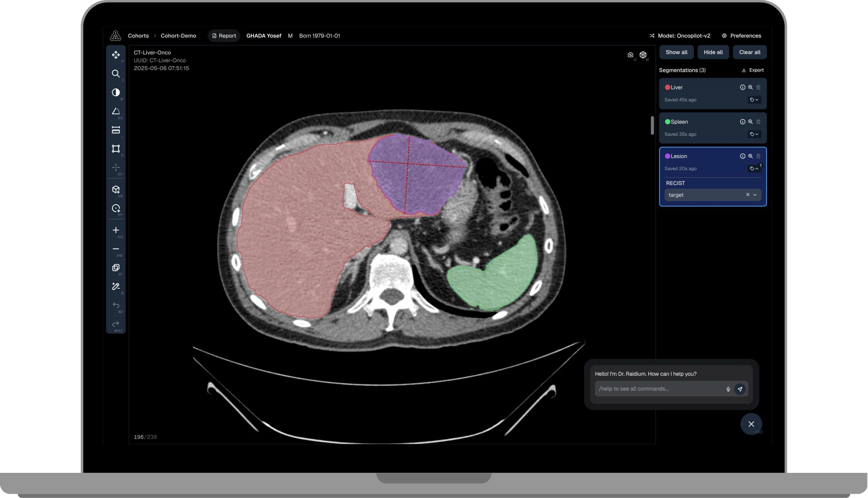This screenshot has height=498, width=868.
Task: Select the rectangle ROI tool
Action: pyautogui.click(x=116, y=148)
